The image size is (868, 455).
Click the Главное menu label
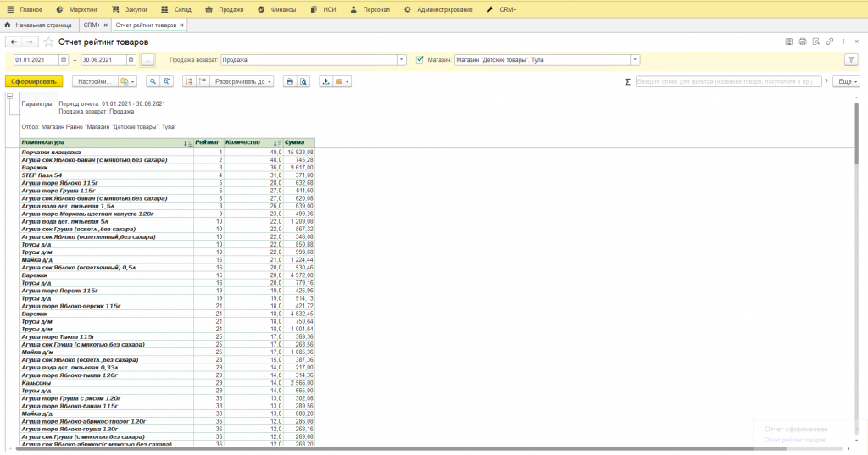(31, 9)
